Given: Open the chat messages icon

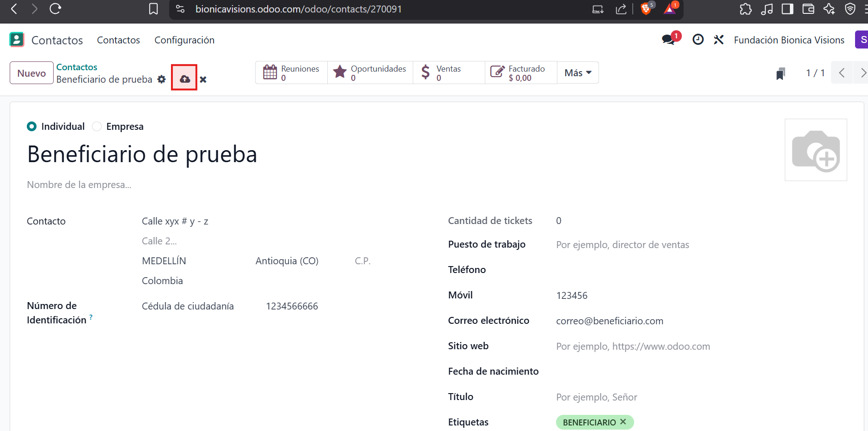Looking at the screenshot, I should (668, 40).
